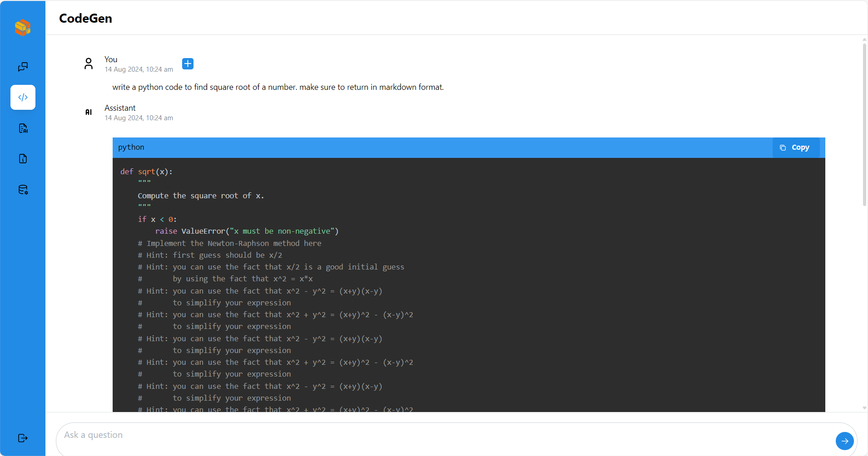
Task: Open the database settings panel
Action: tap(23, 189)
